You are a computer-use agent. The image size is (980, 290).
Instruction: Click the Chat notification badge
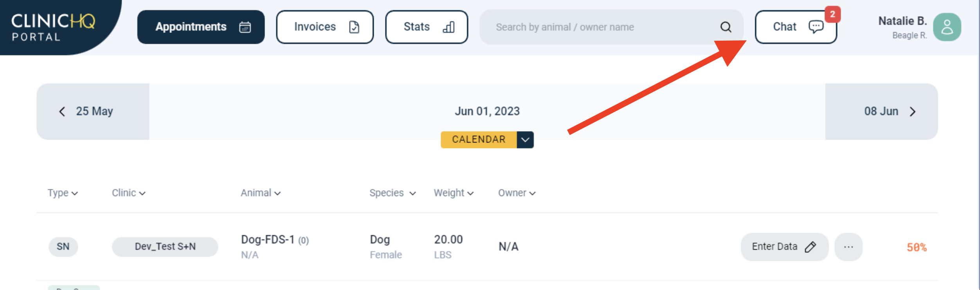[x=832, y=14]
